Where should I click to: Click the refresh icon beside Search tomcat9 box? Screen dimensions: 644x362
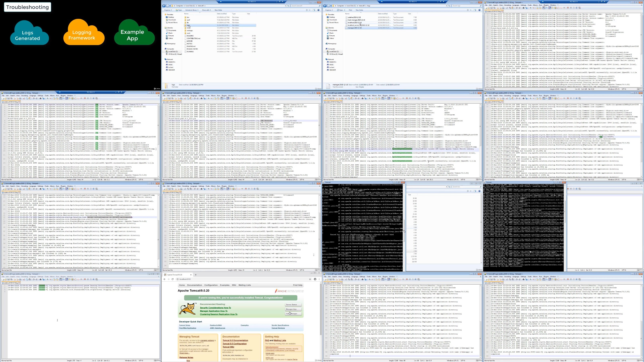[x=288, y=6]
